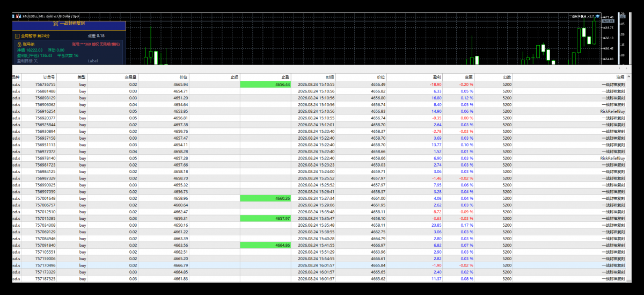Click the 点差 0.18 spread readout
Screen dimensions: 644x295
[96, 35]
